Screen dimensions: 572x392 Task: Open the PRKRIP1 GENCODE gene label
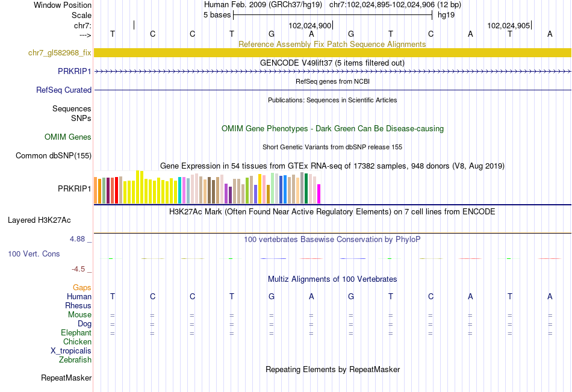pos(75,71)
